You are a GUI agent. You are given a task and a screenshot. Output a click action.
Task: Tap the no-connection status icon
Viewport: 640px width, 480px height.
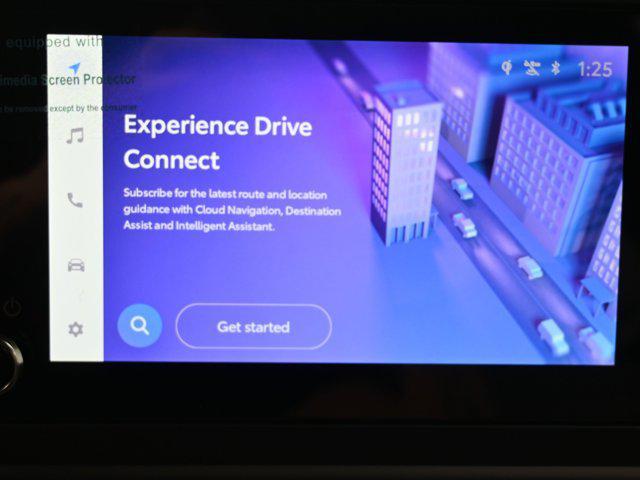534,69
